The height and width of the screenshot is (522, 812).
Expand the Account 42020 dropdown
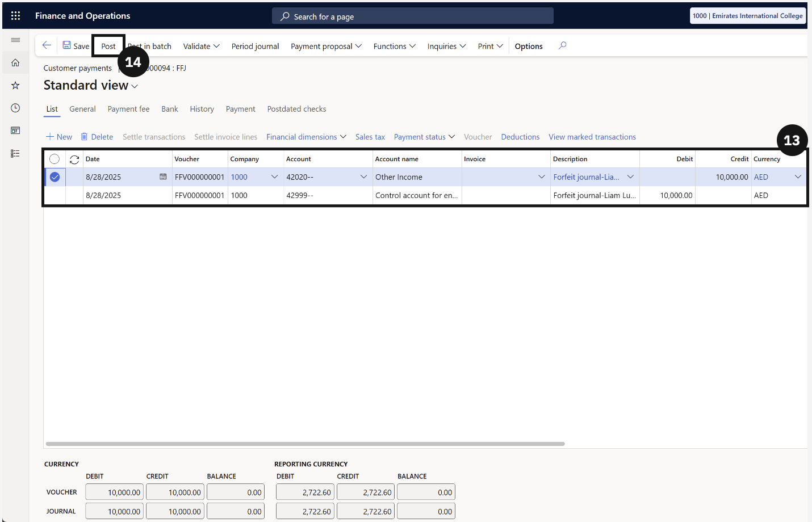tap(363, 177)
